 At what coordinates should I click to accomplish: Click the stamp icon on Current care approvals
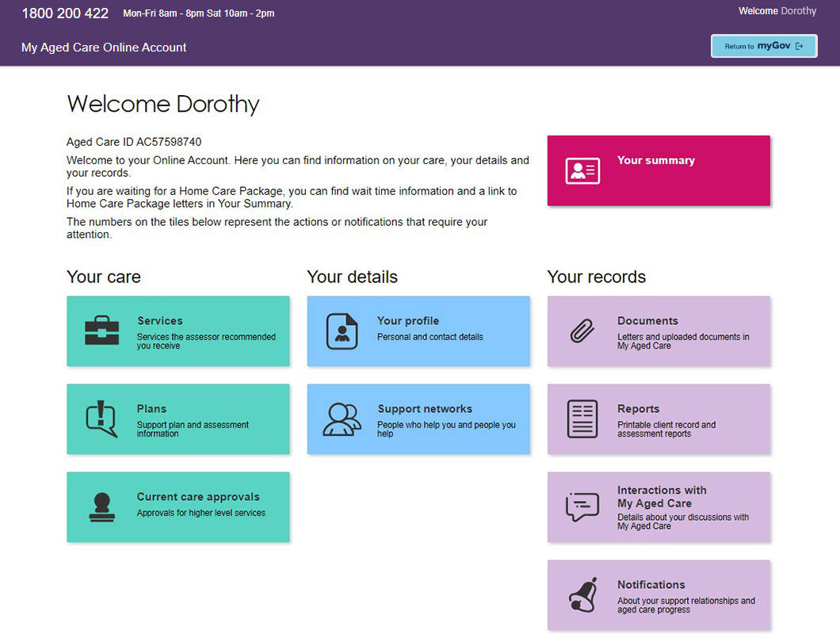pyautogui.click(x=101, y=507)
